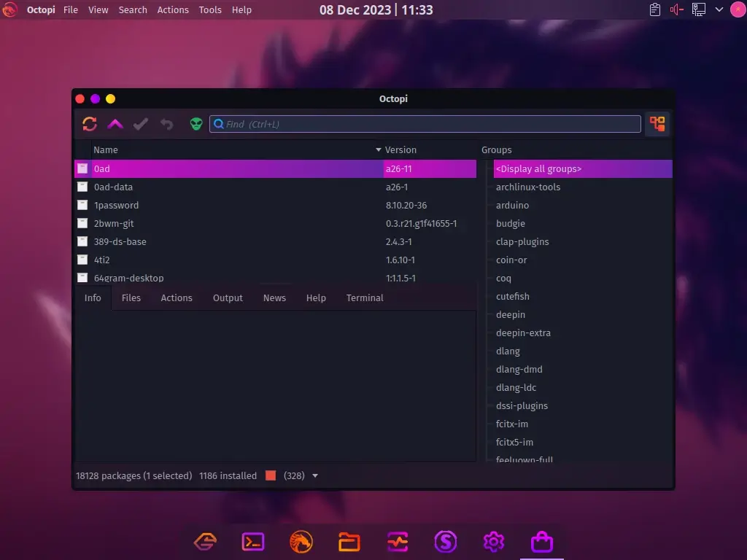The height and width of the screenshot is (560, 747).
Task: Switch to the Terminal tab
Action: pyautogui.click(x=365, y=298)
